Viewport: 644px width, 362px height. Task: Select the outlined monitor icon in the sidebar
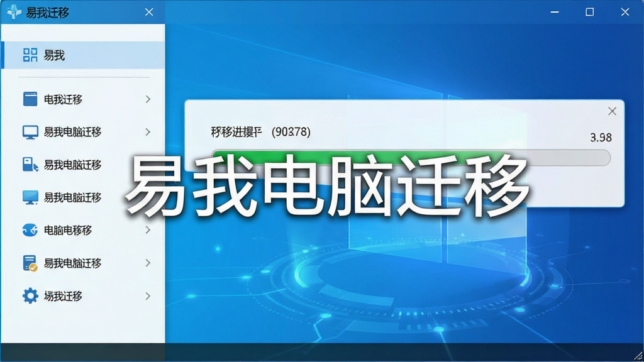30,132
